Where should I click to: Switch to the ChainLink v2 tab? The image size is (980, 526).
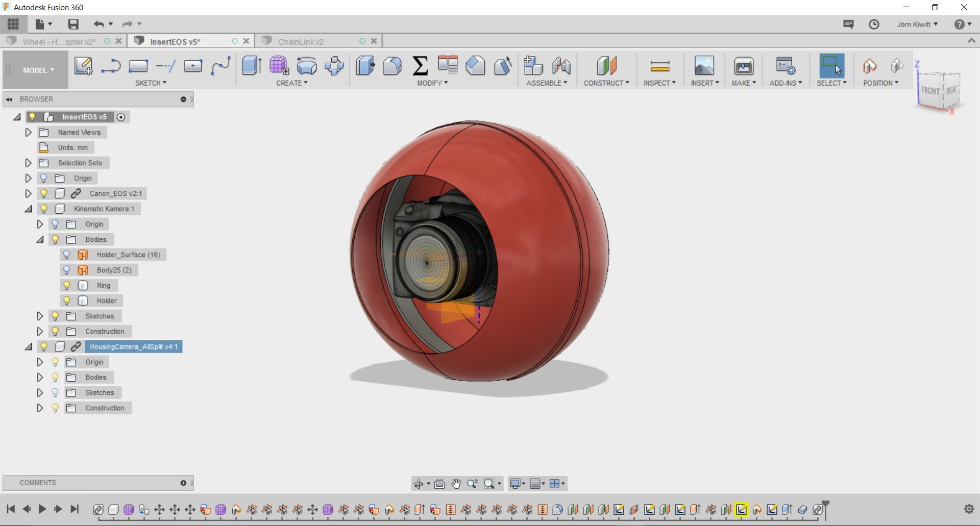(x=301, y=41)
